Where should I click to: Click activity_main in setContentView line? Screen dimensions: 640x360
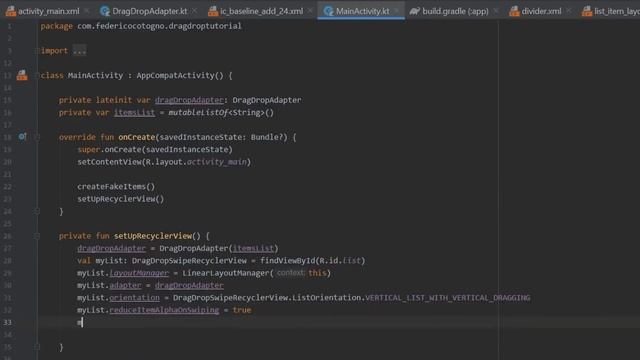[217, 162]
